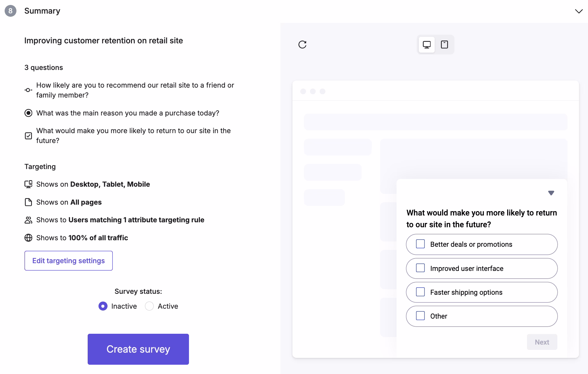Click the survey title Improving customer retention
This screenshot has height=374, width=588.
tap(103, 41)
